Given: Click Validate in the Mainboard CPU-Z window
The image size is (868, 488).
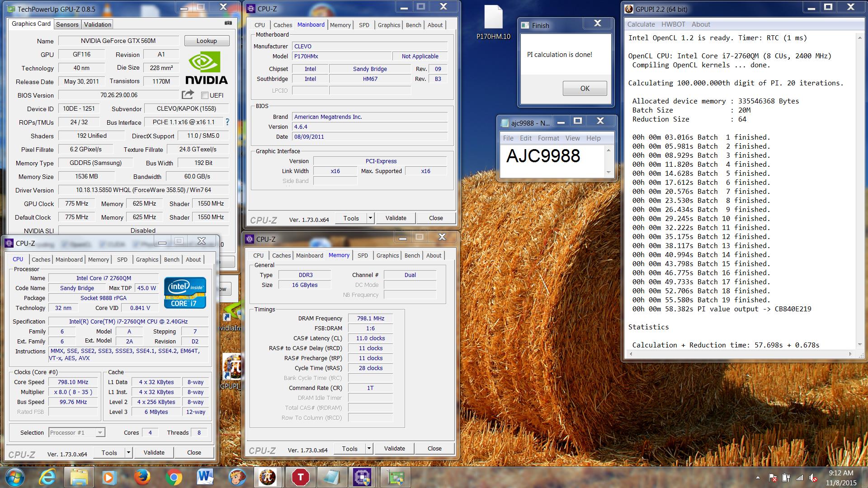Looking at the screenshot, I should [x=396, y=218].
